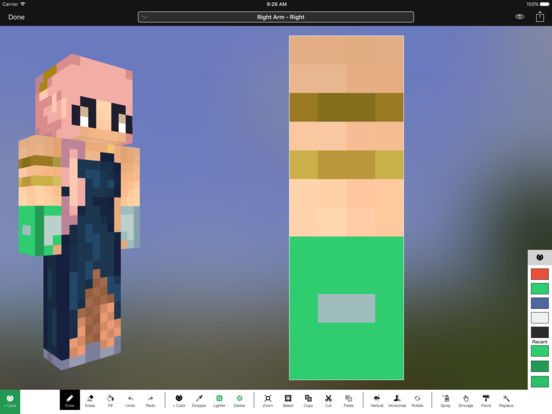Click the gray rectangle on the arm texture
Viewport: 552px width, 414px height.
[x=346, y=308]
